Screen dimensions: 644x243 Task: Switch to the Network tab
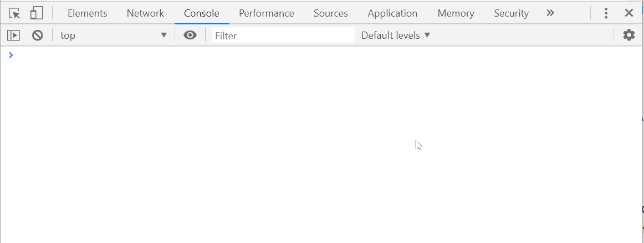tap(145, 13)
